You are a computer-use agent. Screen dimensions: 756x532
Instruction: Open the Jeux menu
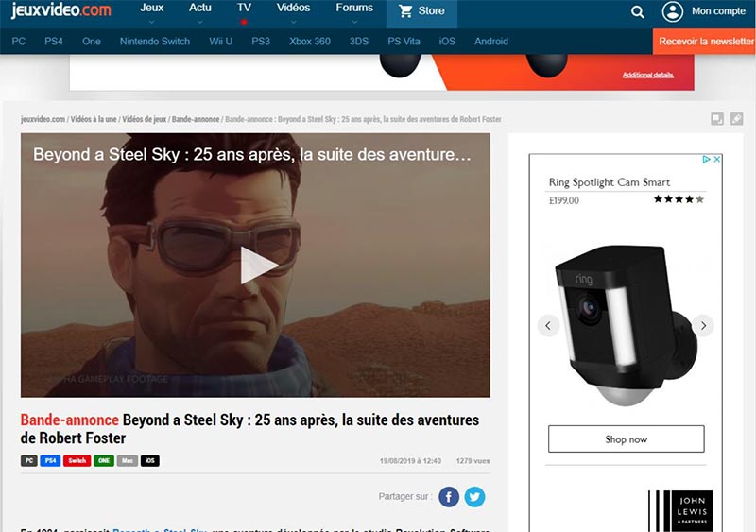[152, 8]
